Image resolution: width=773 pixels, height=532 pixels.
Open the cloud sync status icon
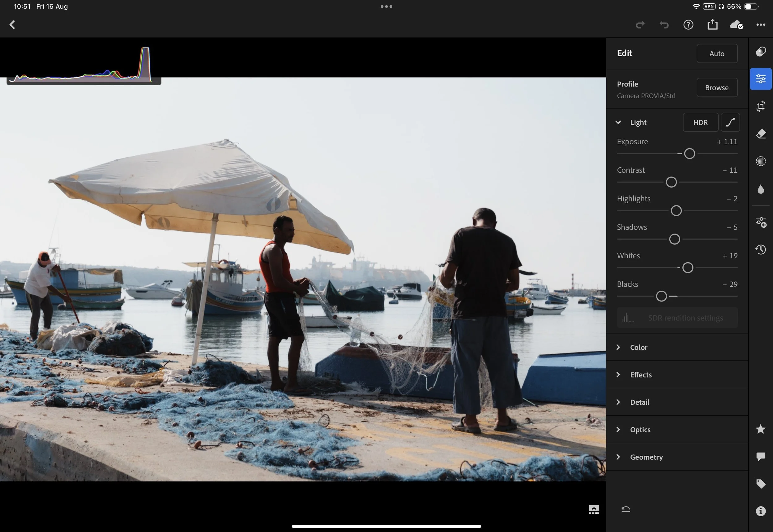pos(736,25)
